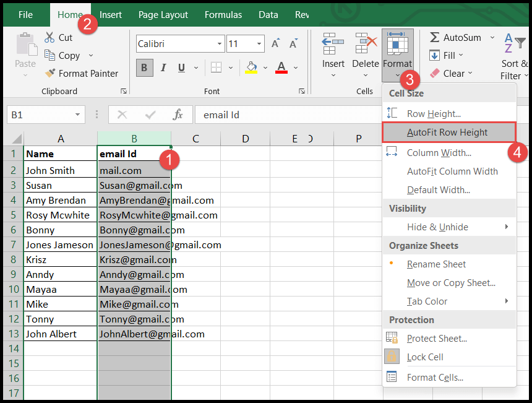This screenshot has width=532, height=403.
Task: Select column C header
Action: pos(195,139)
